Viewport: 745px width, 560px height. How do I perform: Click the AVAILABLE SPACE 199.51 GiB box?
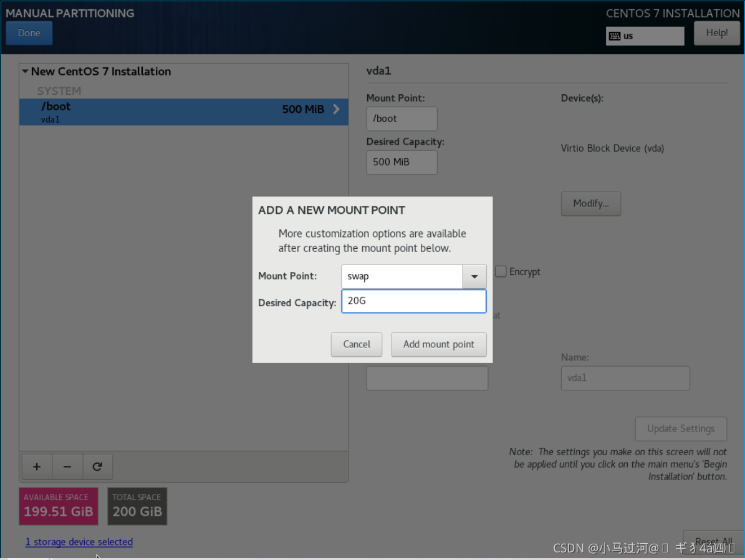(59, 506)
